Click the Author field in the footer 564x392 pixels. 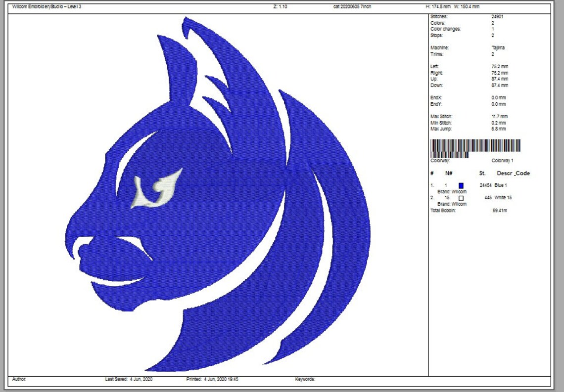pyautogui.click(x=19, y=380)
